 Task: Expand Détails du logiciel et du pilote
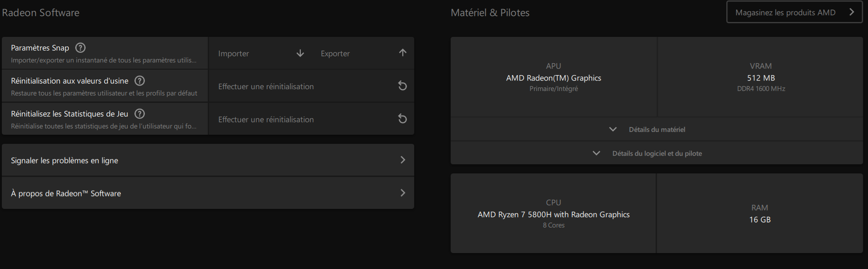(x=657, y=153)
